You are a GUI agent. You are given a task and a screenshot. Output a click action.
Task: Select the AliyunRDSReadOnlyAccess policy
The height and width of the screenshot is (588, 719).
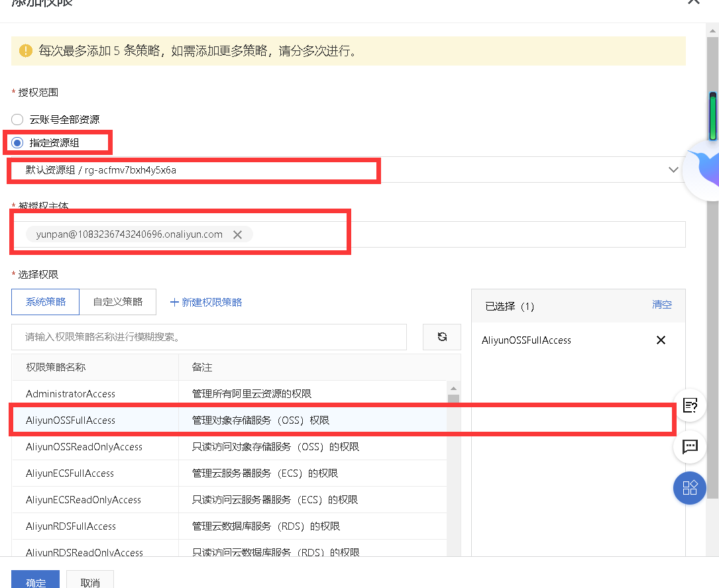(229, 549)
